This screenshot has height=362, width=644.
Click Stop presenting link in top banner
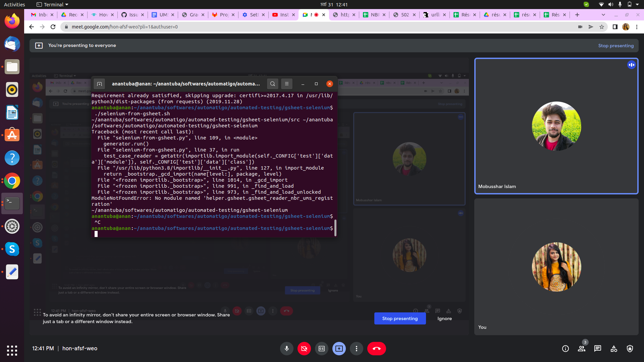click(x=616, y=46)
